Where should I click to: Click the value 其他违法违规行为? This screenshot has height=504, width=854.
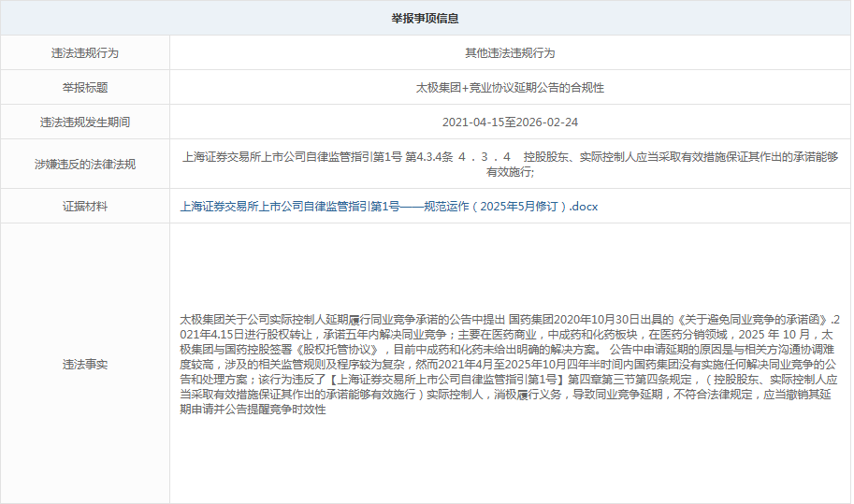tap(510, 53)
